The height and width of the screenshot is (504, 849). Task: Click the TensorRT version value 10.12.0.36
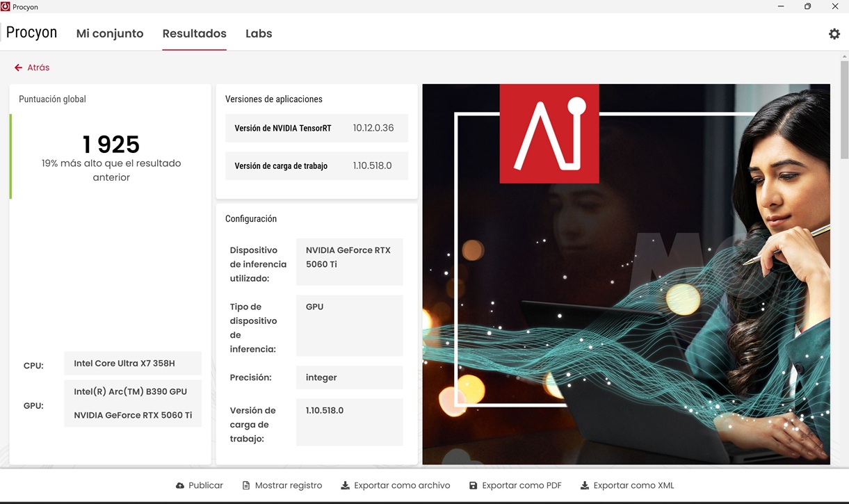[373, 128]
